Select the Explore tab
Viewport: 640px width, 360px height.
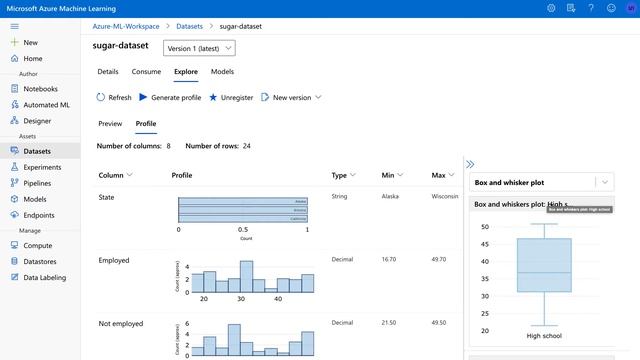click(x=186, y=71)
